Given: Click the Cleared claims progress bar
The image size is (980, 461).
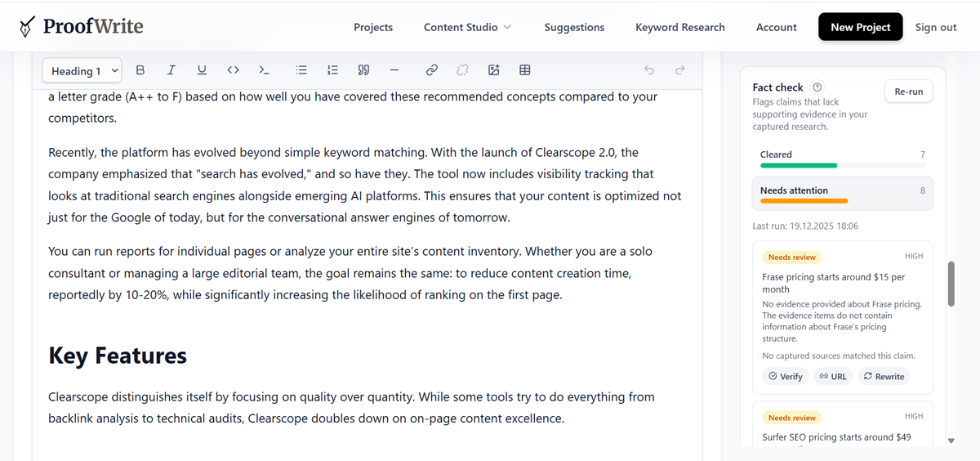Looking at the screenshot, I should pos(799,165).
